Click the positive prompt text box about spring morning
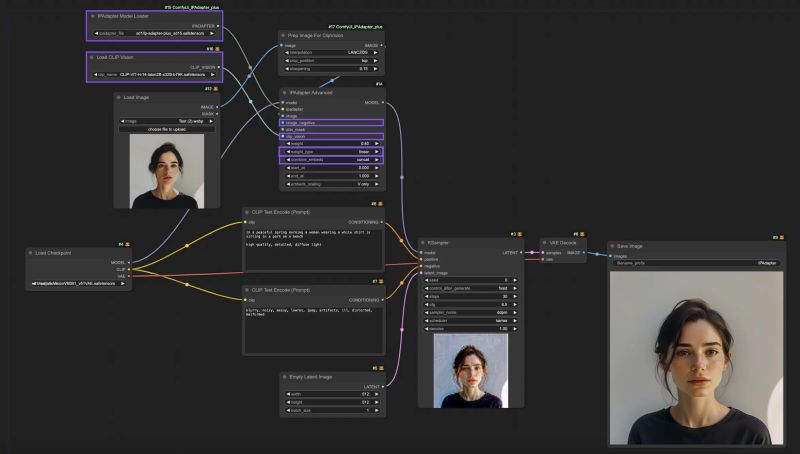Viewport: 800px width, 454px height. (x=313, y=249)
